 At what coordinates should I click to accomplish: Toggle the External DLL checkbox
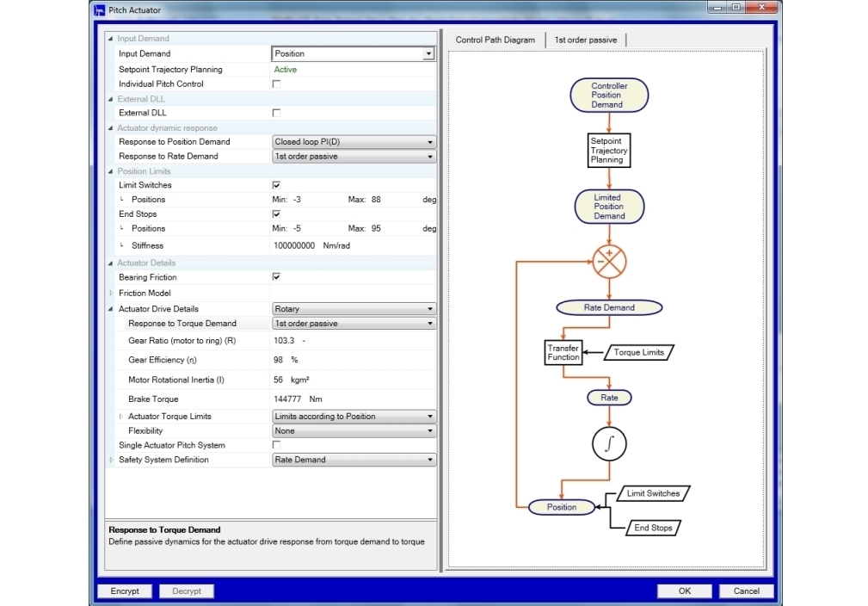(x=276, y=113)
